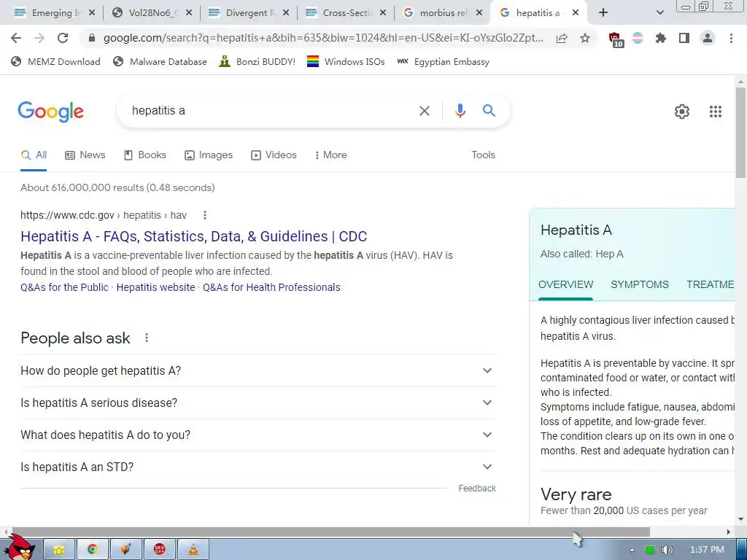Image resolution: width=747 pixels, height=560 pixels.
Task: Click the horizontal scrollbar thumb
Action: 331,532
